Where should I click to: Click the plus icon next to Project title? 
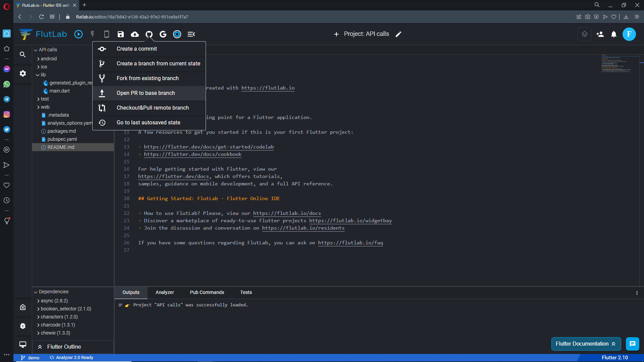coord(336,34)
